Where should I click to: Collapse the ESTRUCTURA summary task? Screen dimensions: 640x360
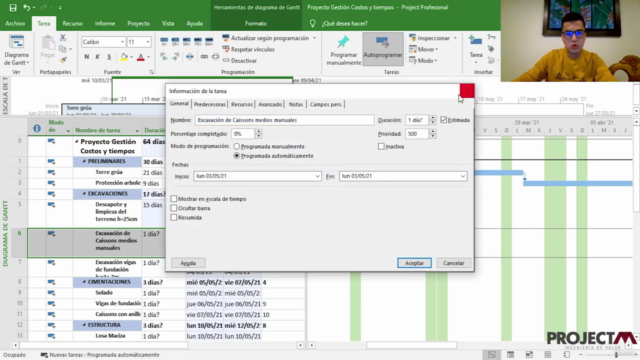[84, 325]
